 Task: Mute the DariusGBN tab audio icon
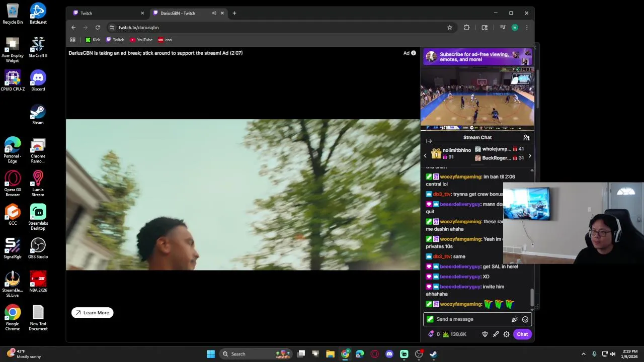tap(214, 13)
